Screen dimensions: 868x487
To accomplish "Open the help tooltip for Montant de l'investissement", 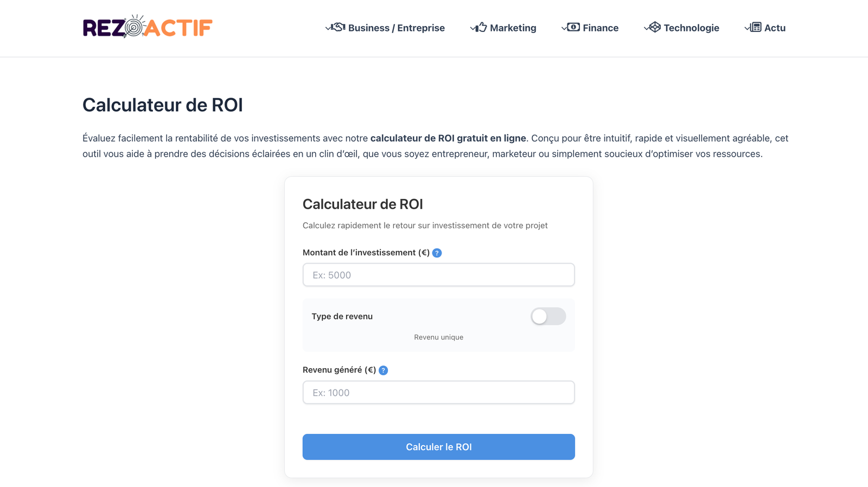I will 437,252.
